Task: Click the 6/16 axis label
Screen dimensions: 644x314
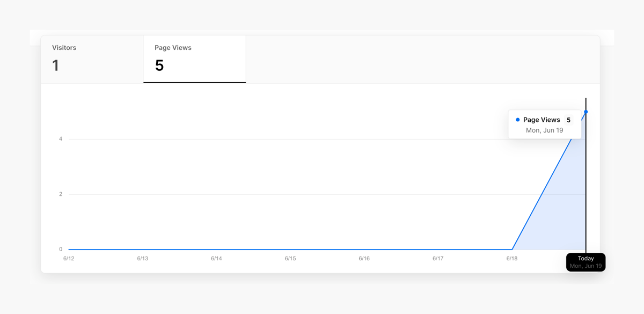Action: 364,258
